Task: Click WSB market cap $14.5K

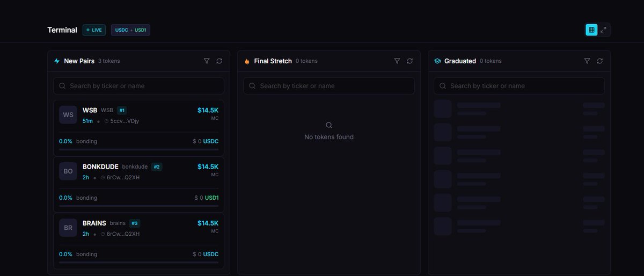Action: (208, 110)
